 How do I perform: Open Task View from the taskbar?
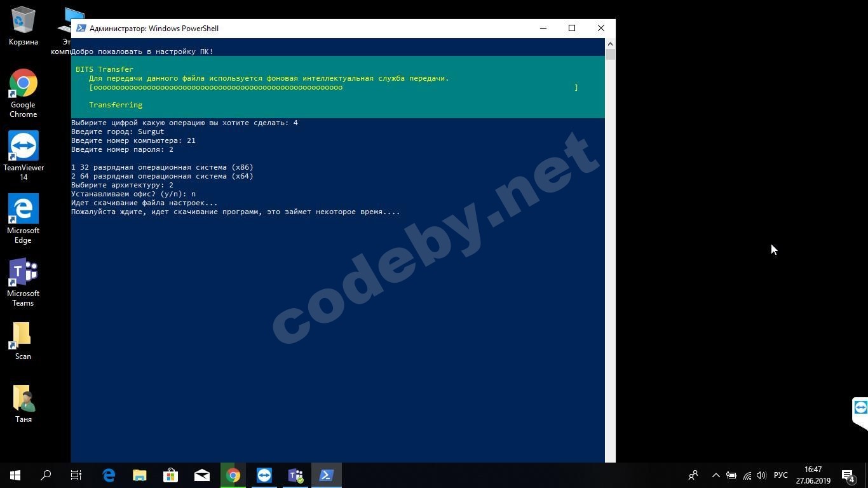[x=76, y=475]
